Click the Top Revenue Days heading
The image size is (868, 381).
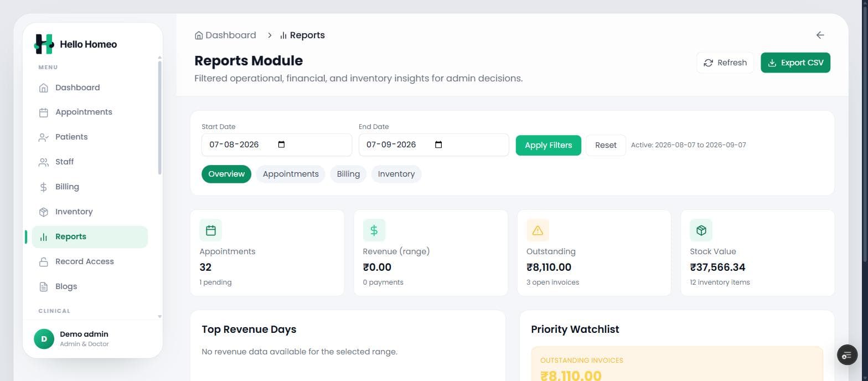(249, 329)
